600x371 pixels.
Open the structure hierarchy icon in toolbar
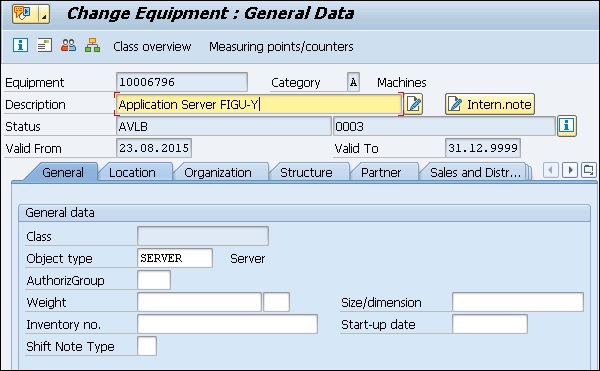point(93,45)
